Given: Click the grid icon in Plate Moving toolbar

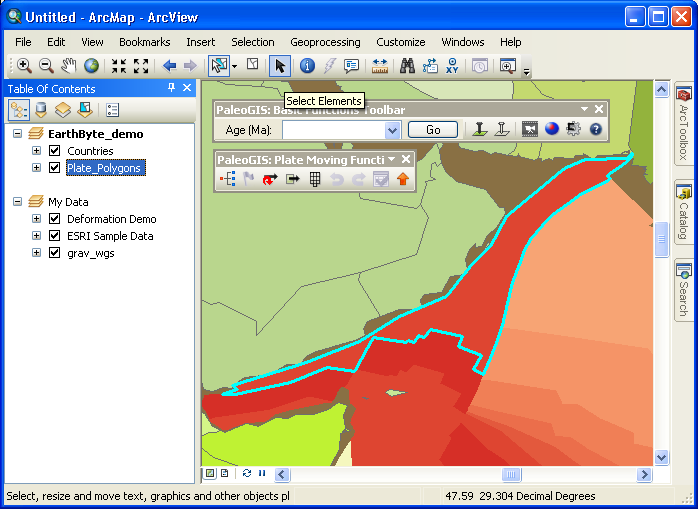Looking at the screenshot, I should click(315, 179).
